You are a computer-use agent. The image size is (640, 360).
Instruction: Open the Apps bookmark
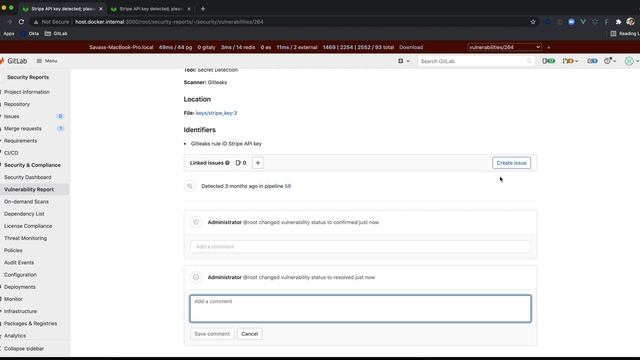coord(9,33)
